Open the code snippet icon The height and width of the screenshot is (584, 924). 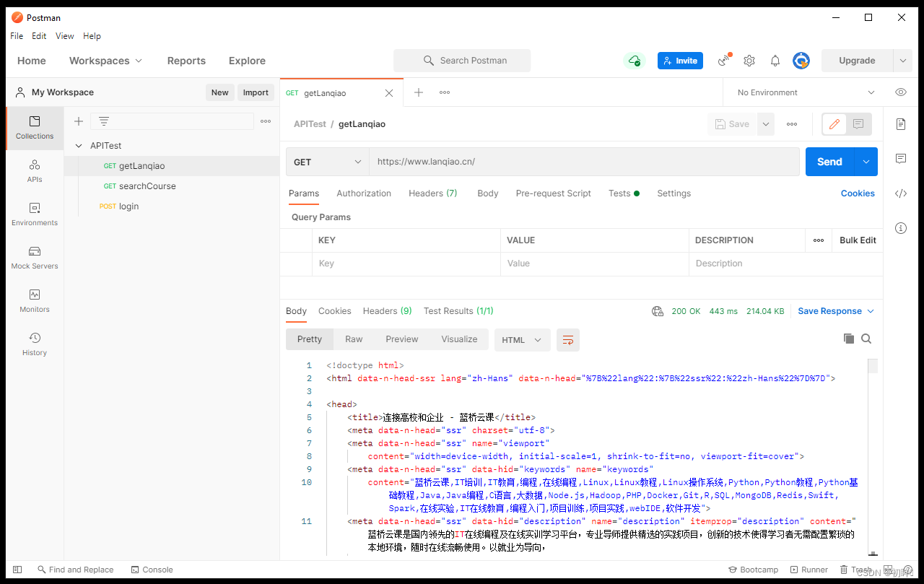(900, 193)
